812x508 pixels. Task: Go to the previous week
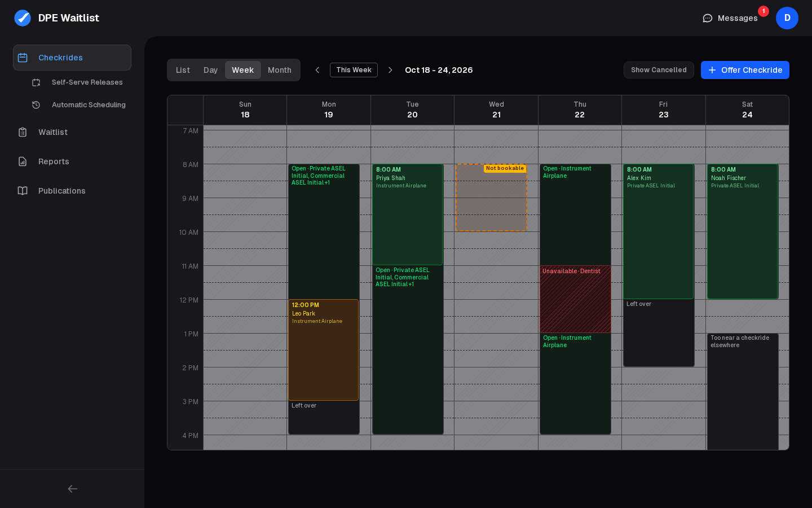317,70
